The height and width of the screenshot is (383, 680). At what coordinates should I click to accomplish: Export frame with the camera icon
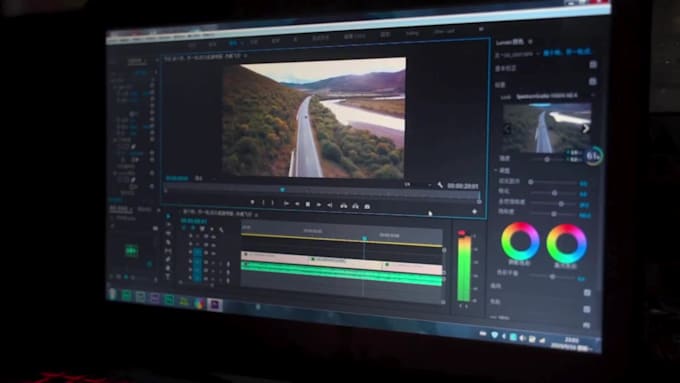click(367, 206)
